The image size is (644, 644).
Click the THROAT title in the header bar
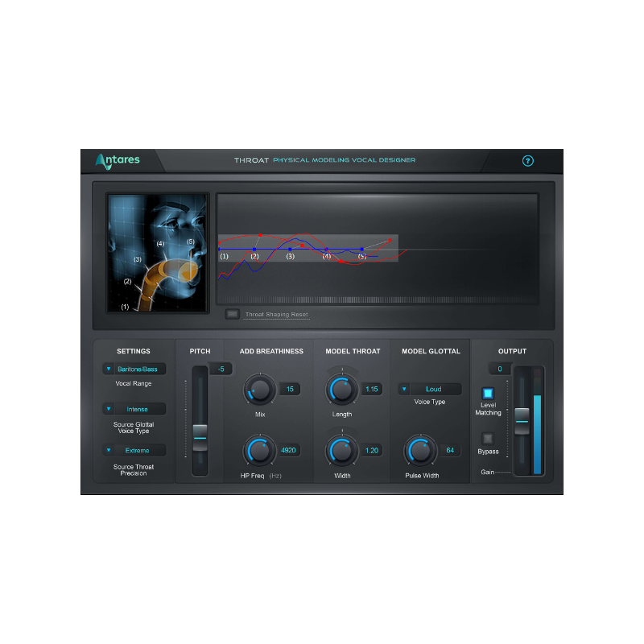coord(252,160)
